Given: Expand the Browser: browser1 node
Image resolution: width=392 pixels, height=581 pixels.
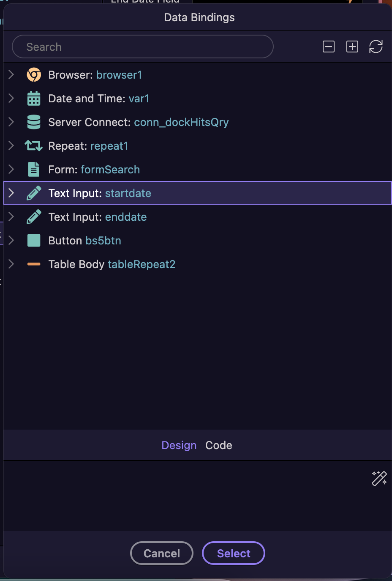Looking at the screenshot, I should (x=11, y=75).
